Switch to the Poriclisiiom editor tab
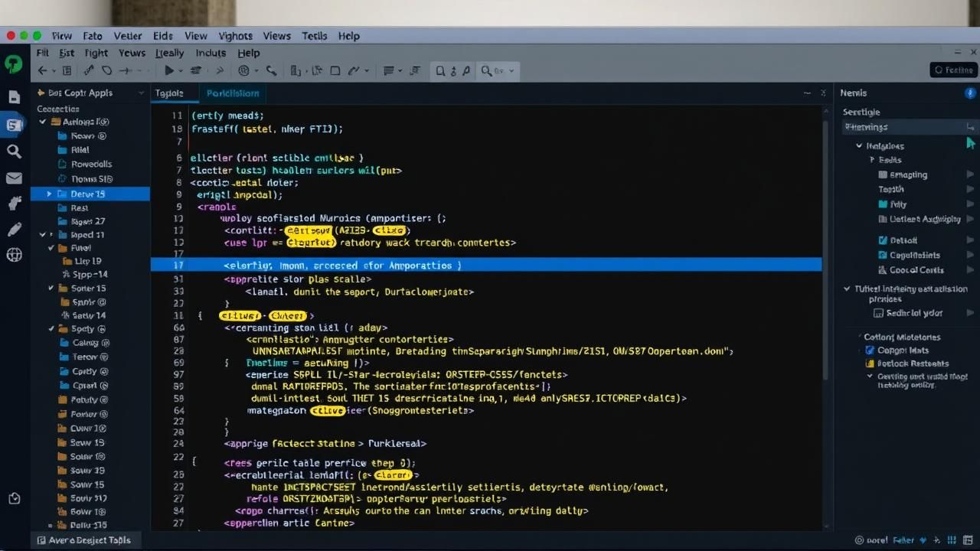This screenshot has height=551, width=980. (233, 93)
